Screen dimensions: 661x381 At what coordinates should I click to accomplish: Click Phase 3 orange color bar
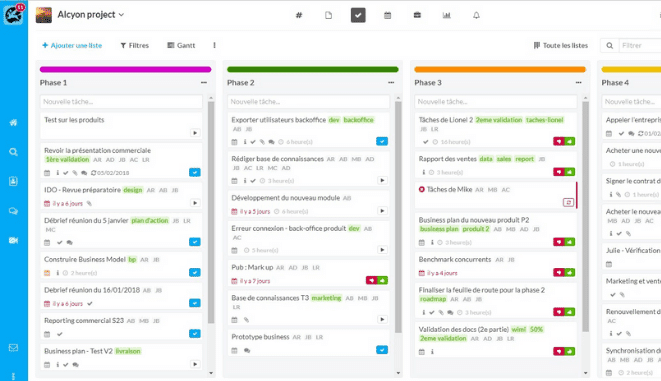coord(500,70)
